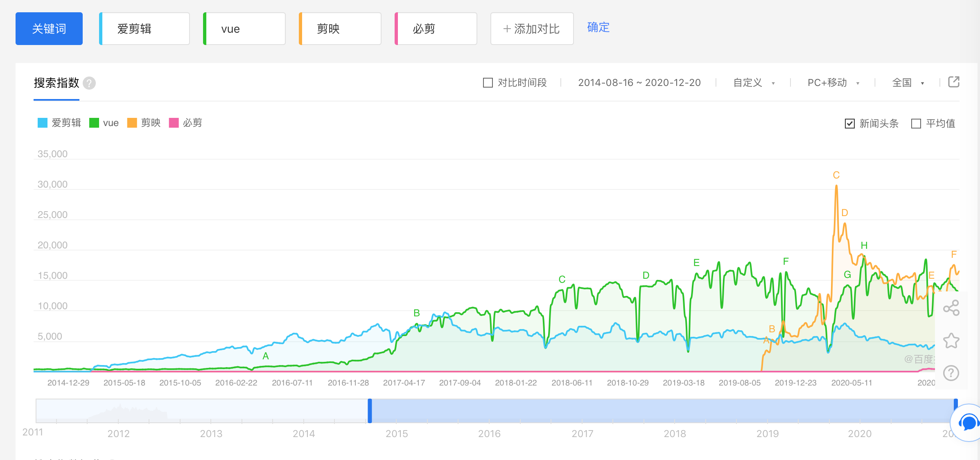Click the 添加对比 add comparison button
Image resolution: width=980 pixels, height=460 pixels.
pyautogui.click(x=531, y=29)
